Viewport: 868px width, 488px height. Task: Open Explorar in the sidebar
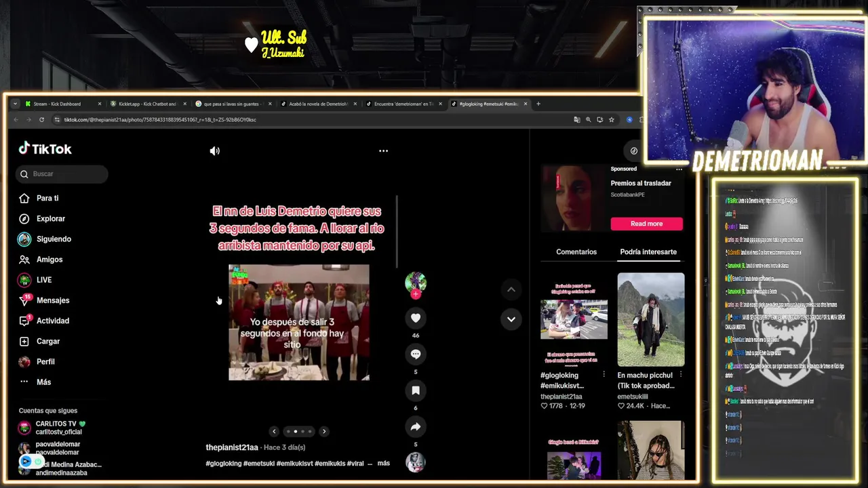[x=41, y=218]
